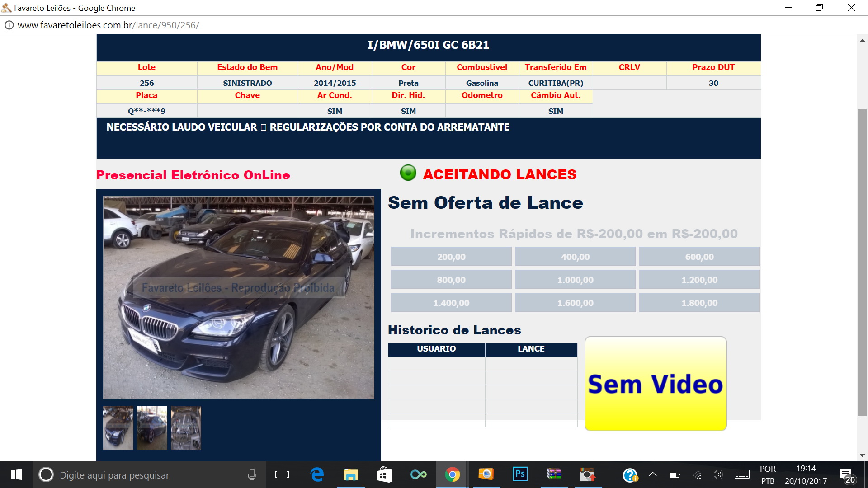Place a quick bid of 400,00
The image size is (868, 488).
click(x=575, y=257)
